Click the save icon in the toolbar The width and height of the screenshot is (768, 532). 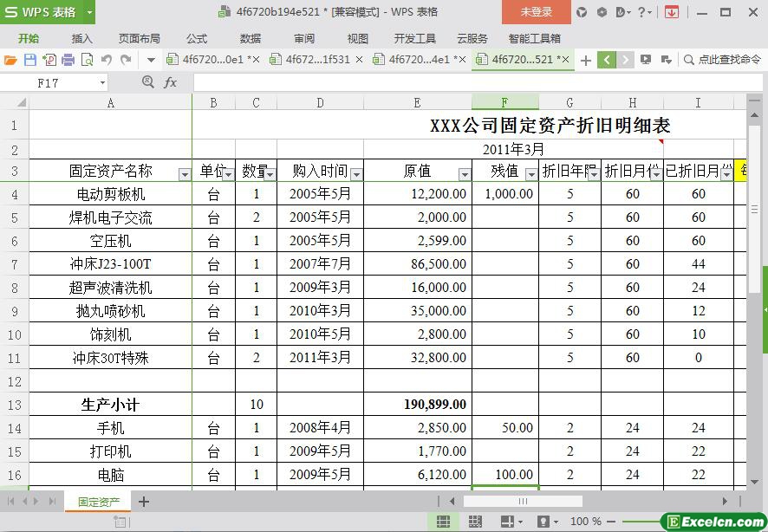[x=29, y=60]
